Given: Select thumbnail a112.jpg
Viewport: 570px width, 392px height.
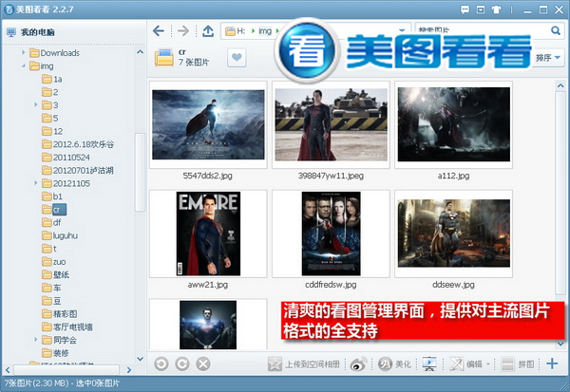Looking at the screenshot, I should click(454, 124).
